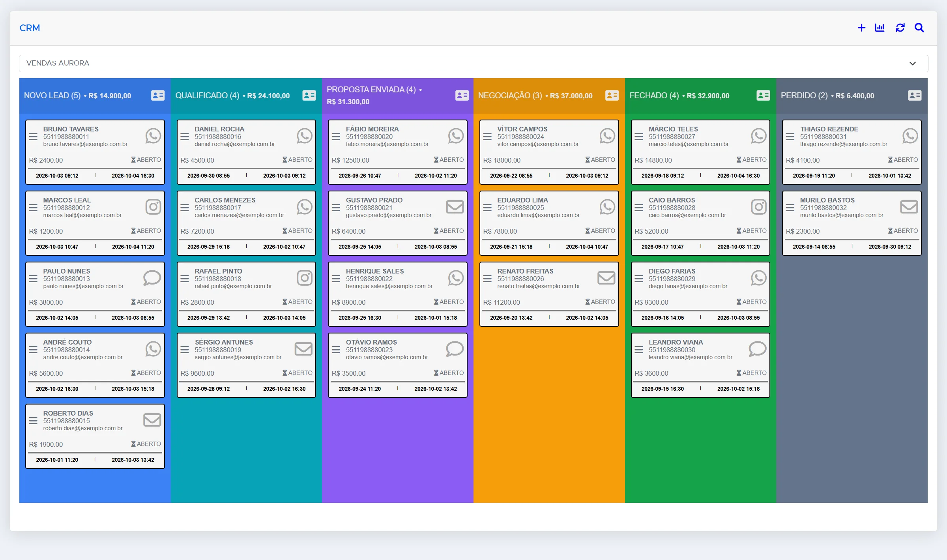Click R$ 14800.00 on Márcio Teles card
The width and height of the screenshot is (947, 560).
point(653,160)
